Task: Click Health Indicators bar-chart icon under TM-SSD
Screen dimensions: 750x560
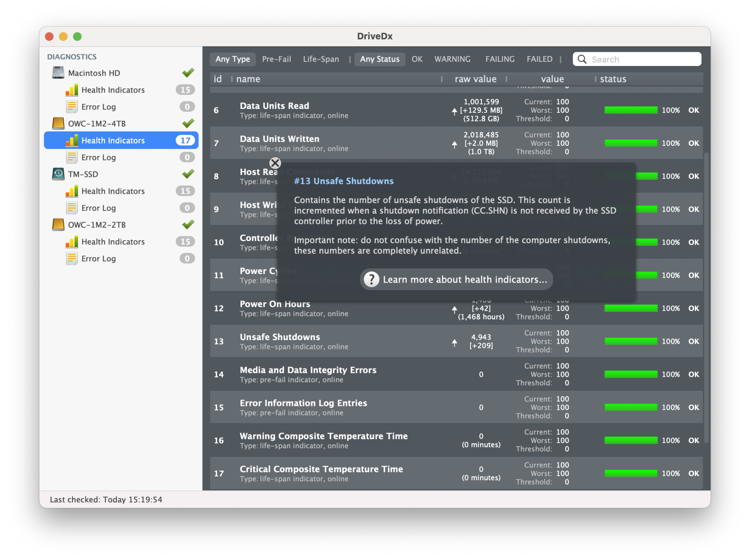Action: tap(72, 191)
